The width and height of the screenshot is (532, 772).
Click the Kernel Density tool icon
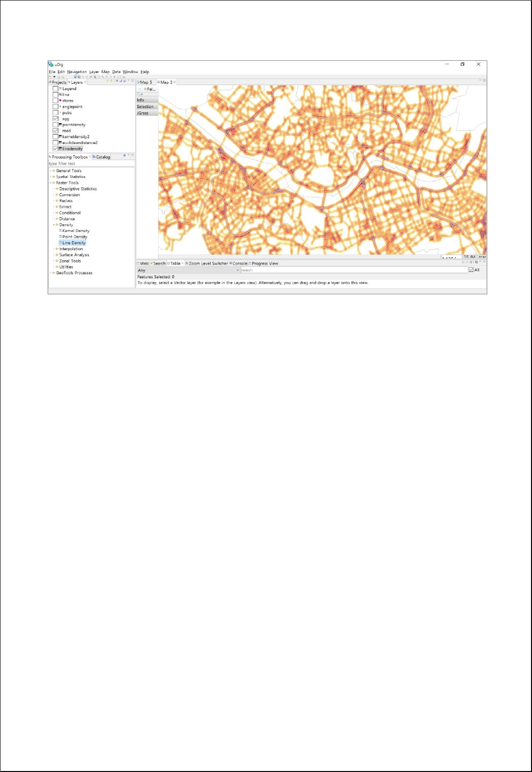pos(60,231)
